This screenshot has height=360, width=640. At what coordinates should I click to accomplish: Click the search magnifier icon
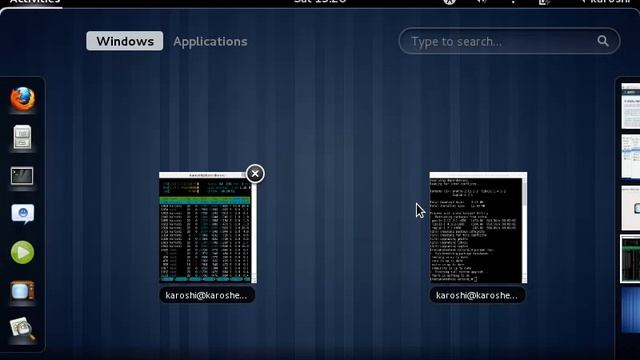603,41
